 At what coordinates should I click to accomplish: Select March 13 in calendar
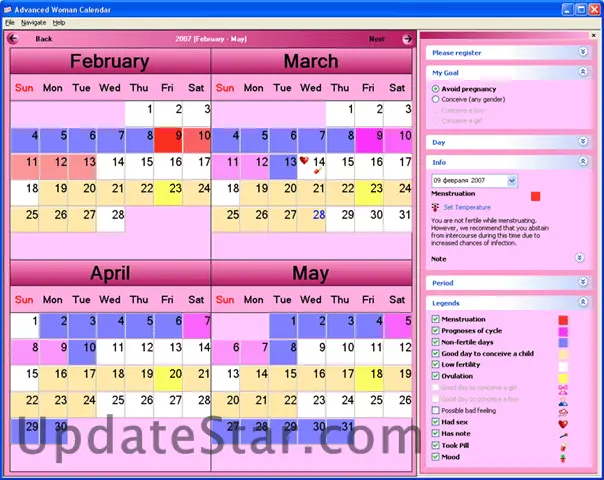tap(283, 167)
